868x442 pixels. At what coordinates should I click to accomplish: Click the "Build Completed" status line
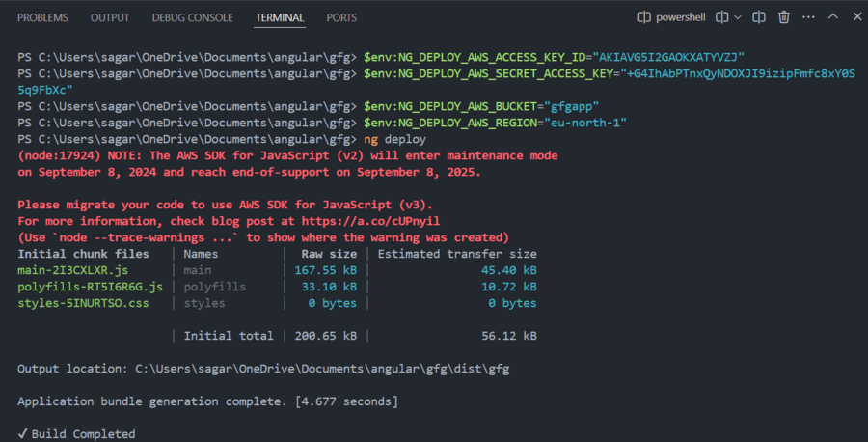[x=76, y=434]
